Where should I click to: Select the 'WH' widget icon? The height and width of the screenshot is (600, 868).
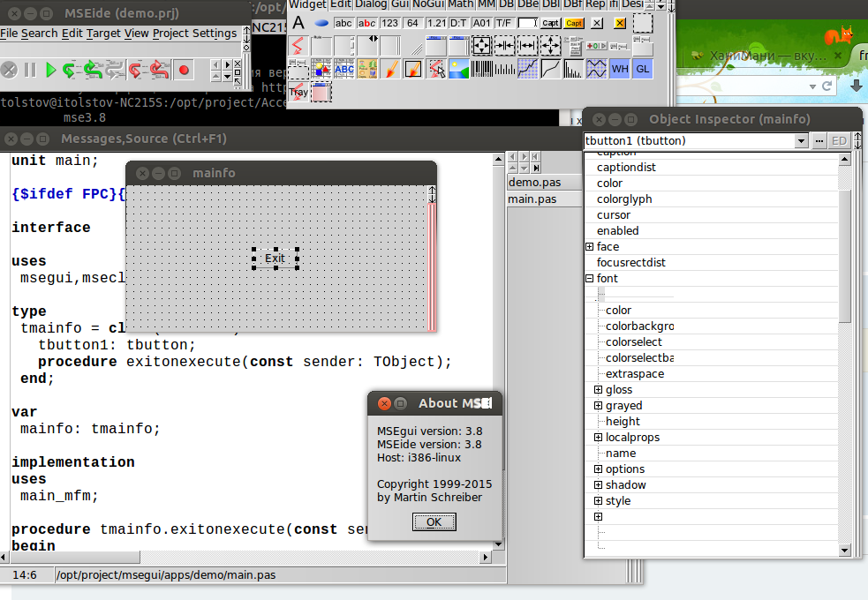(x=620, y=69)
